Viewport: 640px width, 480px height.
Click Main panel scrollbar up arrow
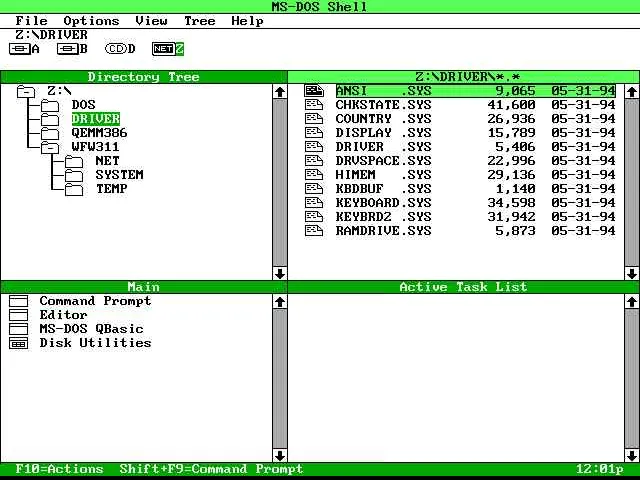point(280,302)
